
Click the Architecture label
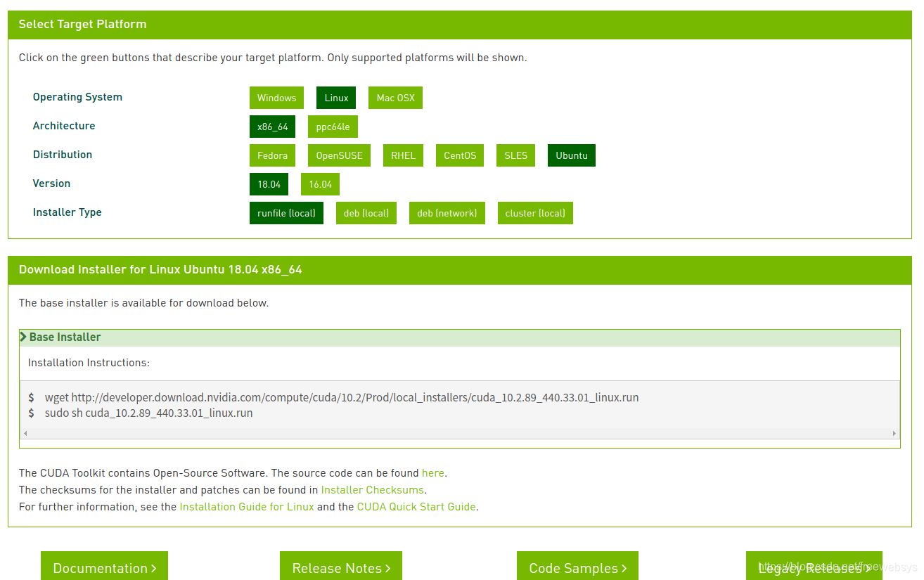[64, 126]
